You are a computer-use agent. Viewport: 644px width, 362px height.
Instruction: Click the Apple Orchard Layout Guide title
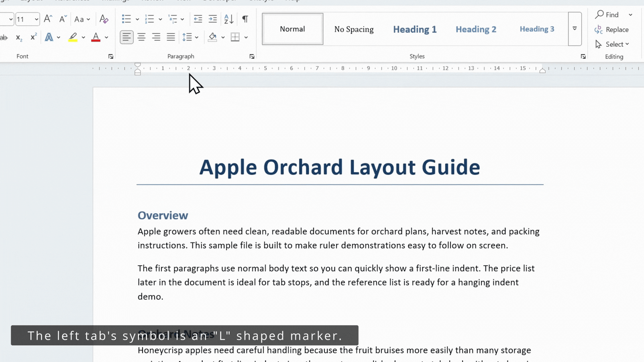(x=340, y=167)
